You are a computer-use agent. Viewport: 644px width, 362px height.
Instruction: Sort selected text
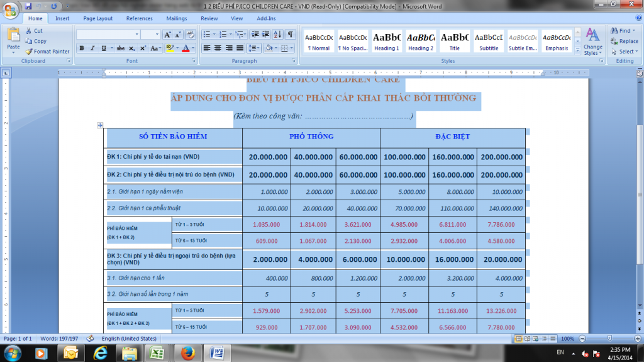[277, 35]
